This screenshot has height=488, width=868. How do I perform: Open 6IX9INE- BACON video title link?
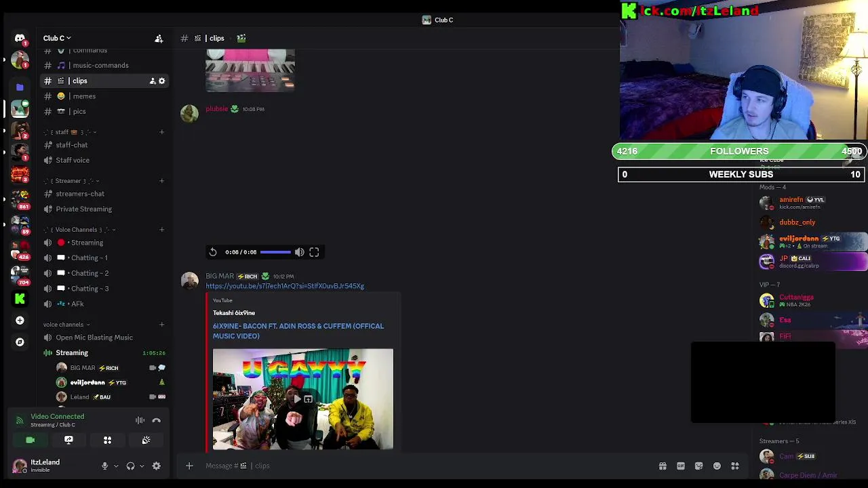click(298, 331)
